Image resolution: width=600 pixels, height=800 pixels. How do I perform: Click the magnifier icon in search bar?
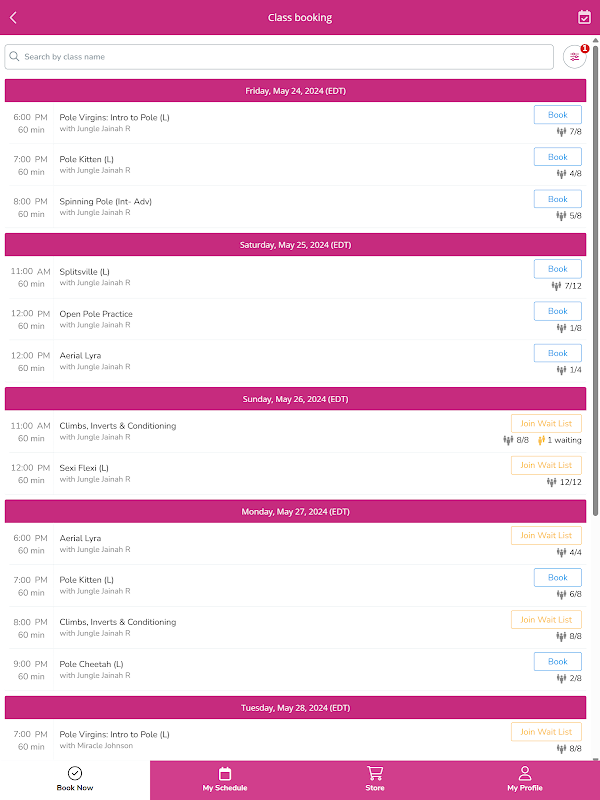[x=15, y=57]
